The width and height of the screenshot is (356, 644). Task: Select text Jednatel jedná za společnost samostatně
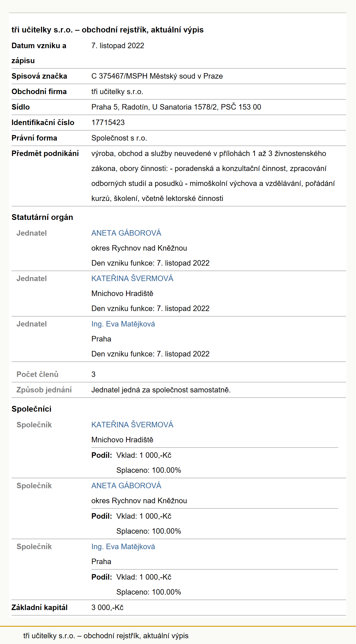161,390
